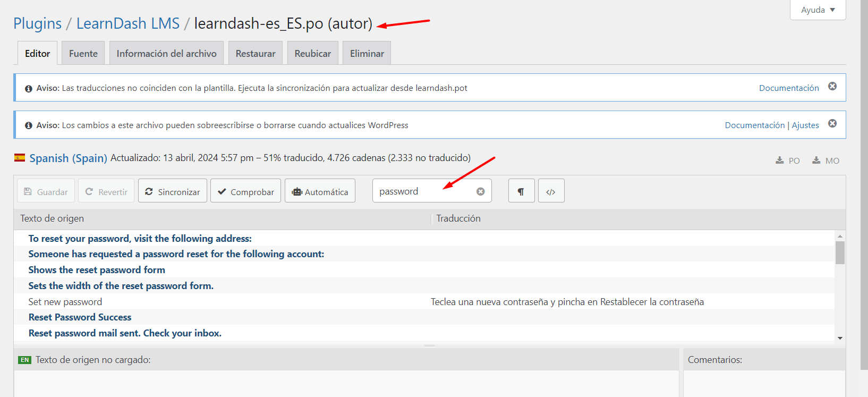Switch to the Editor tab

(37, 53)
